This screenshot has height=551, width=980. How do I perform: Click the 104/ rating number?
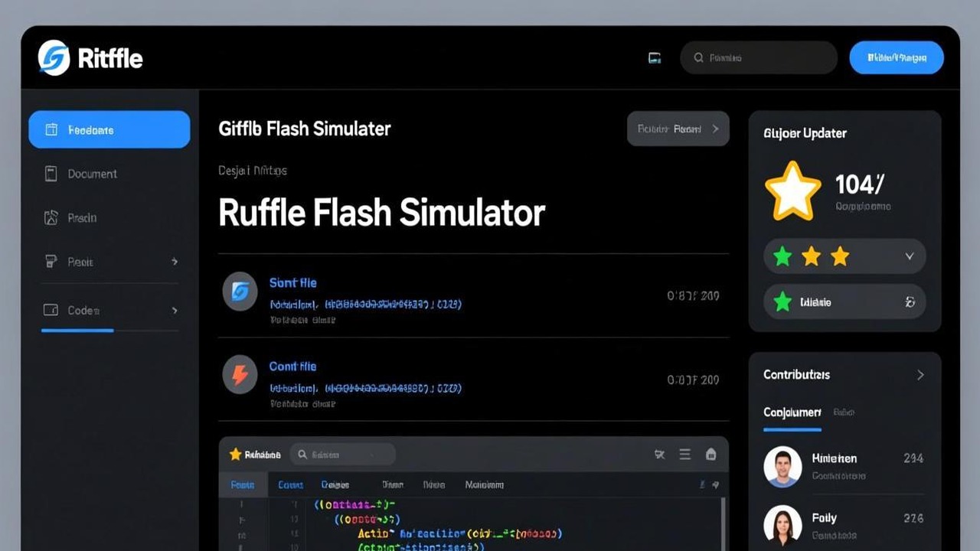[860, 184]
